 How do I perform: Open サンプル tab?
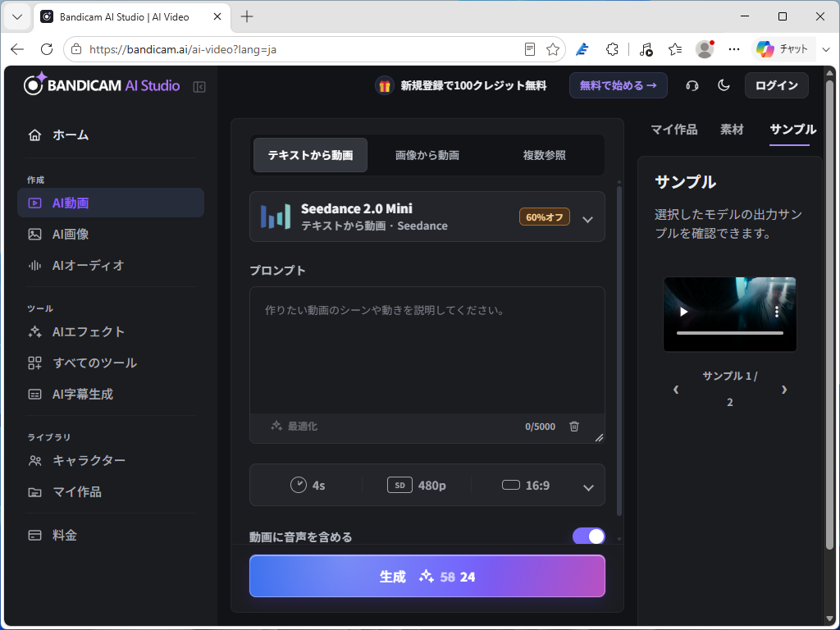tap(793, 129)
